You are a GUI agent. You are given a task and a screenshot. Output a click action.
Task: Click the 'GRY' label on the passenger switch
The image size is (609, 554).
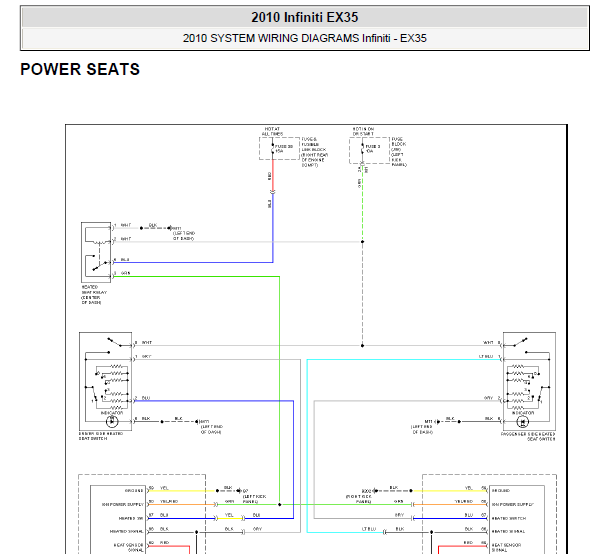coord(488,398)
